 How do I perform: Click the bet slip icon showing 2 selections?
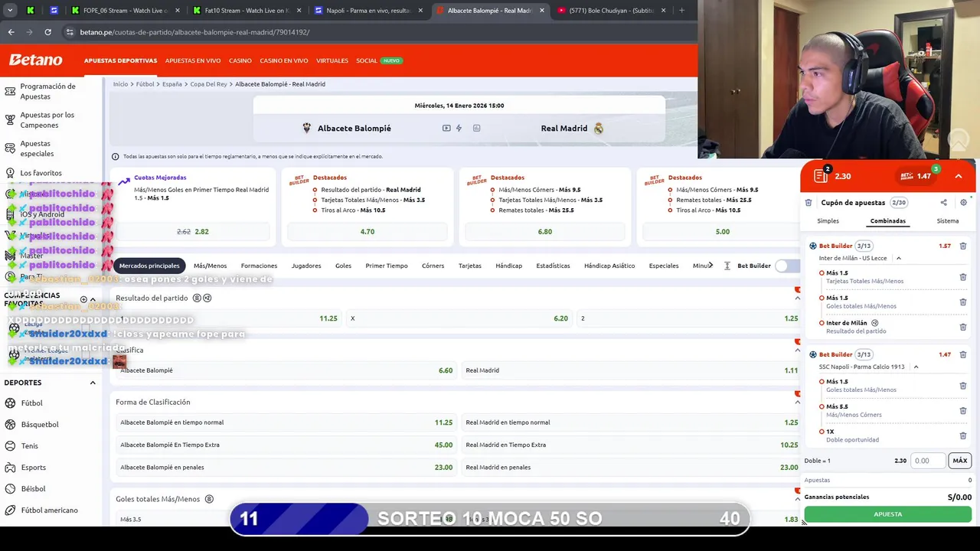[822, 175]
